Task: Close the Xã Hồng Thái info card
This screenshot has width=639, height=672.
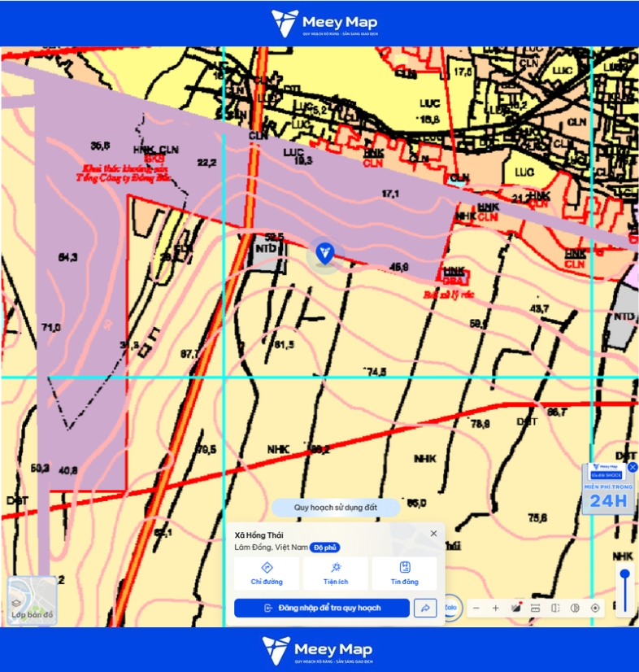Action: coord(433,534)
